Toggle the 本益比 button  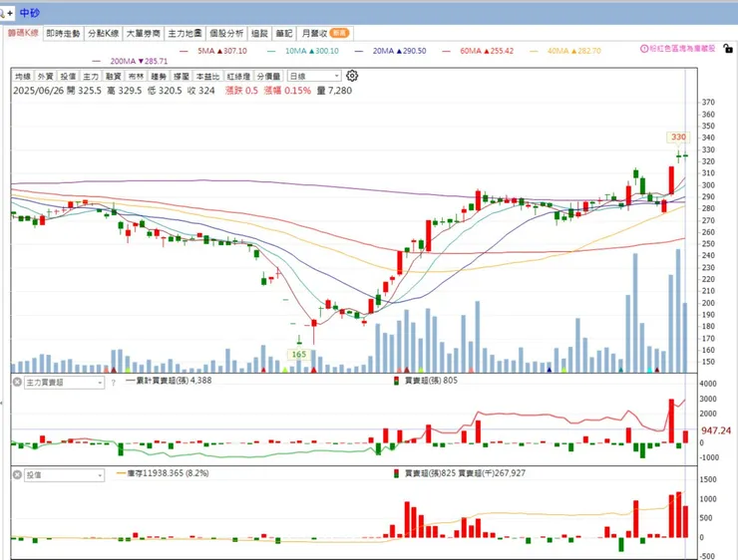pos(207,76)
